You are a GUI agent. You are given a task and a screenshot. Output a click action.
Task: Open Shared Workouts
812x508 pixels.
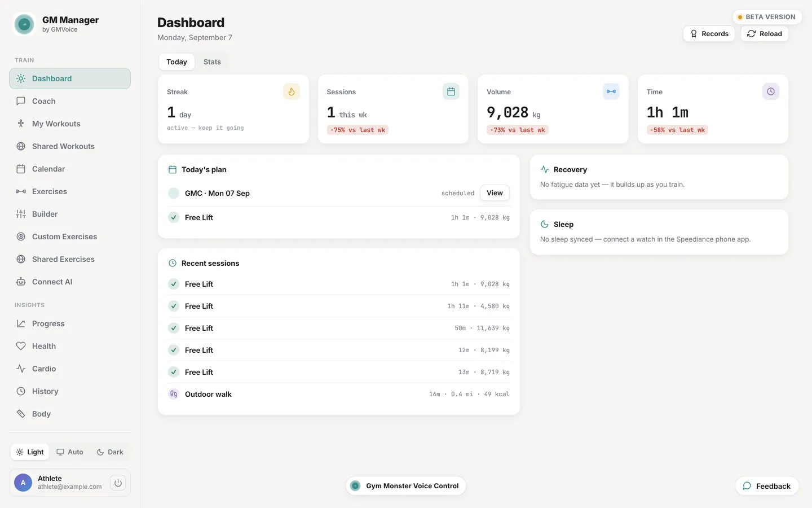(x=70, y=146)
